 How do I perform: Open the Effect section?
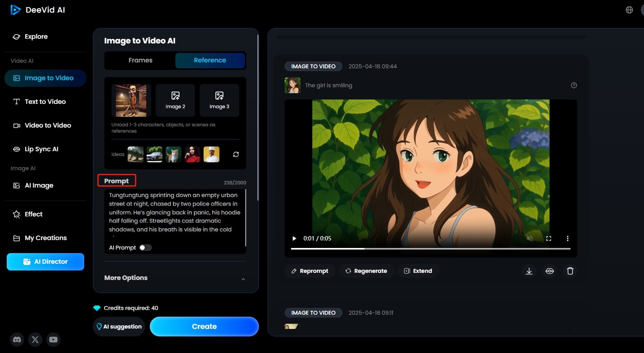click(28, 214)
